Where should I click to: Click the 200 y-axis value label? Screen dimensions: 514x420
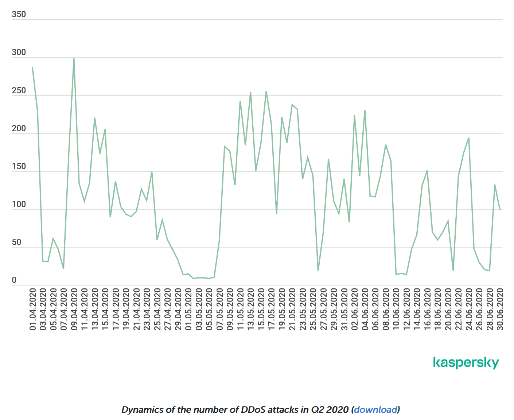click(19, 128)
